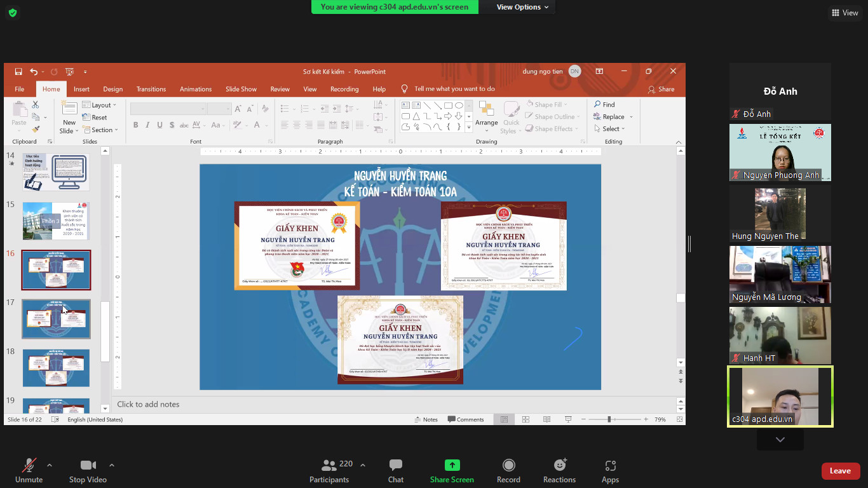868x488 pixels.
Task: Open the slide Layout dropdown
Action: tap(100, 105)
